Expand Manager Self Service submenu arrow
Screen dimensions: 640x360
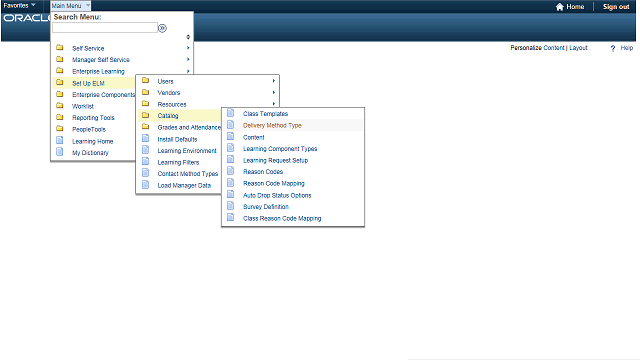click(x=188, y=59)
